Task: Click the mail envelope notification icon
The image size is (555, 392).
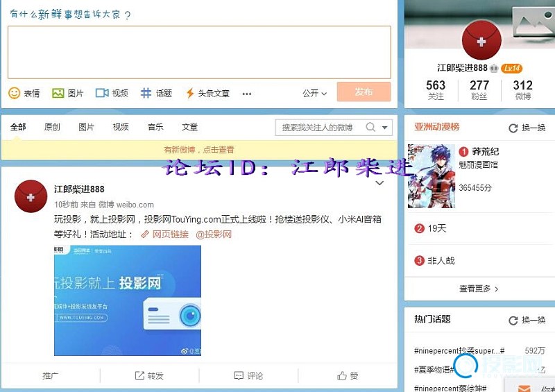Action: 524,388
